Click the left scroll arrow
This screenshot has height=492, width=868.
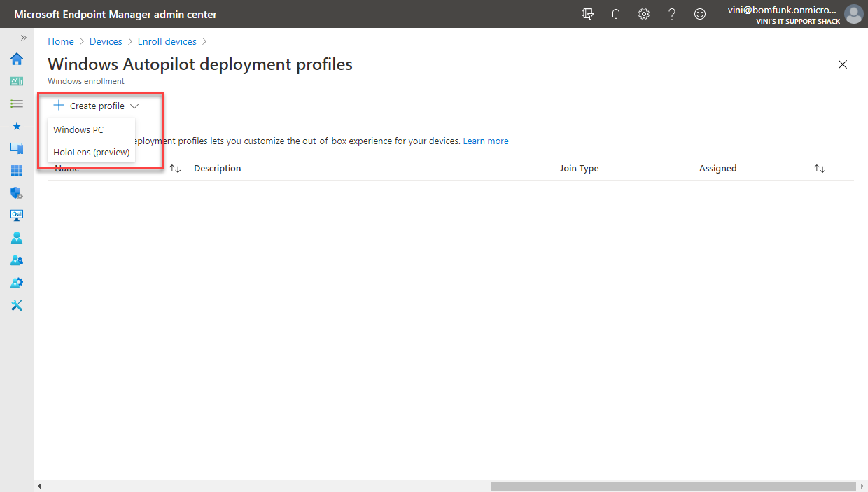[39, 486]
